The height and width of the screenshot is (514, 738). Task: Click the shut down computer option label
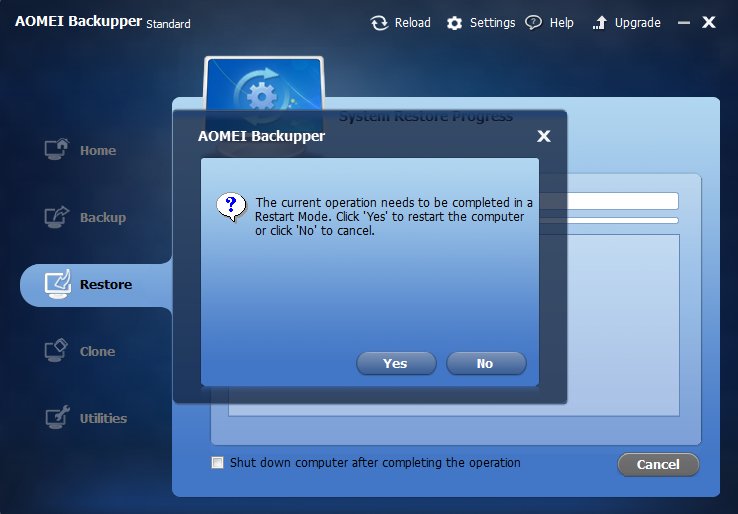click(375, 463)
